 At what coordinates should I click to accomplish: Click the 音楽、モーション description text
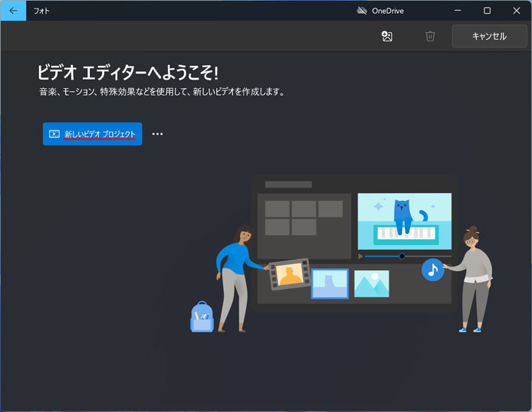162,91
